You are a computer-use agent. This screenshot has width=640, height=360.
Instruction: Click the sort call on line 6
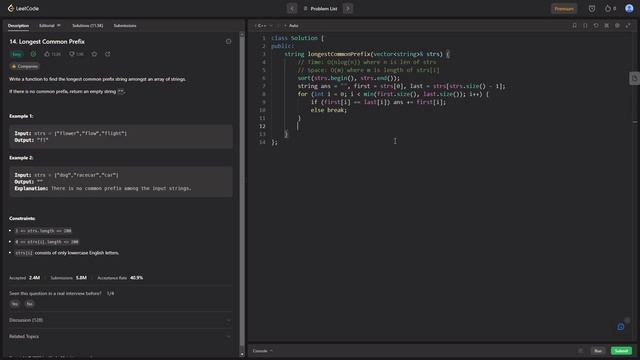tap(349, 78)
